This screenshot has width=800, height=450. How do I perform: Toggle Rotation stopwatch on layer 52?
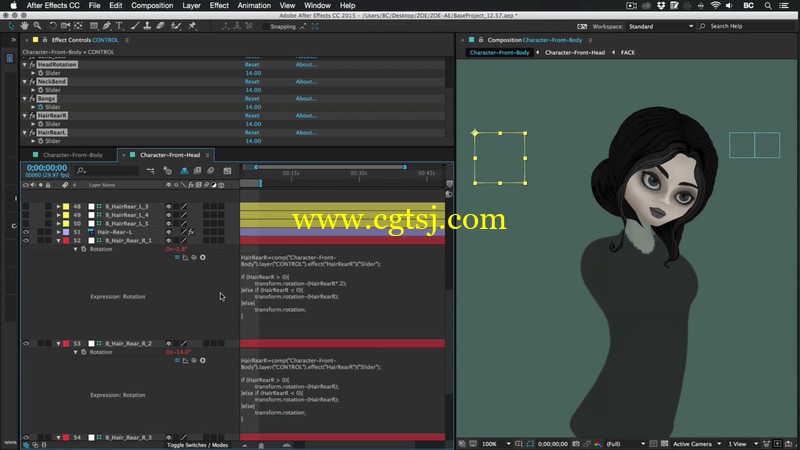pyautogui.click(x=84, y=249)
